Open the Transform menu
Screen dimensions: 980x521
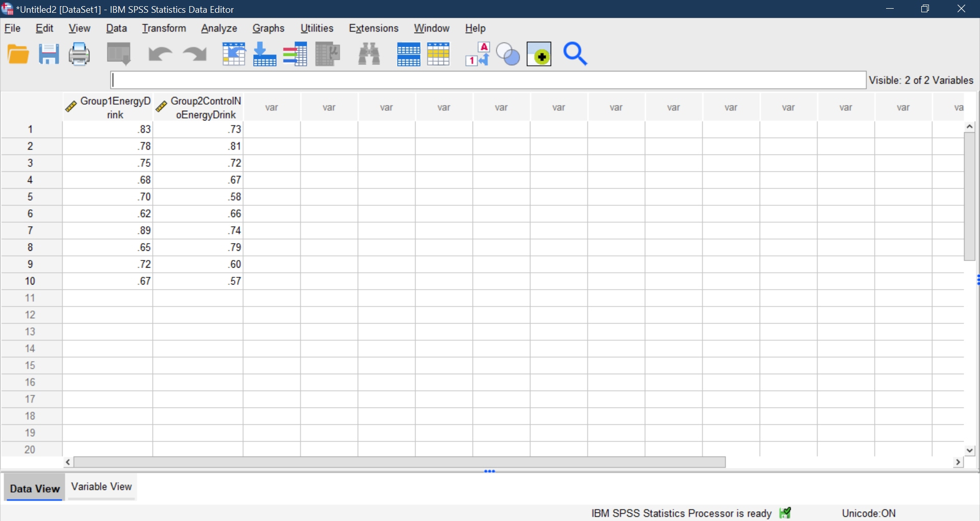pos(164,29)
